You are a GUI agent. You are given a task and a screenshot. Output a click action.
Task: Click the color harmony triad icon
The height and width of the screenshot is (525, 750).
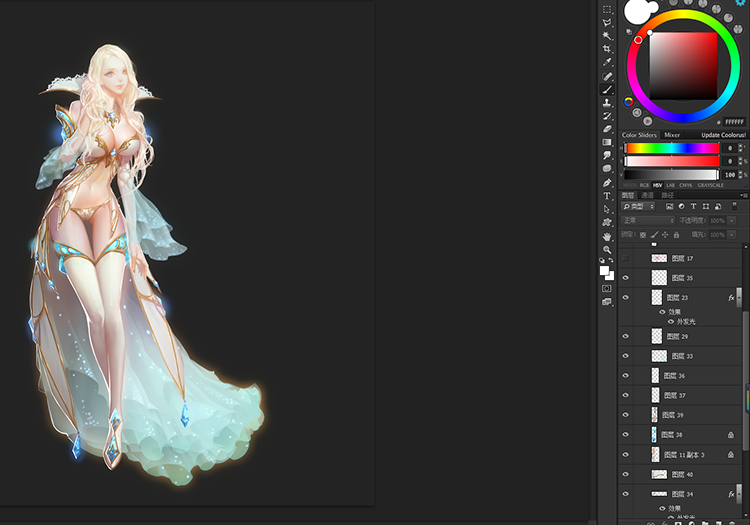pyautogui.click(x=629, y=102)
